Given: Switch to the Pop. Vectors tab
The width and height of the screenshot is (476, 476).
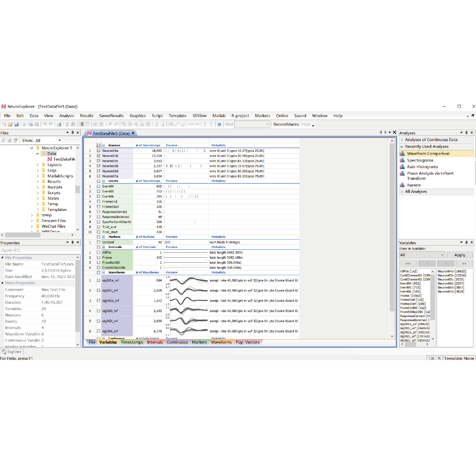Looking at the screenshot, I should (248, 342).
